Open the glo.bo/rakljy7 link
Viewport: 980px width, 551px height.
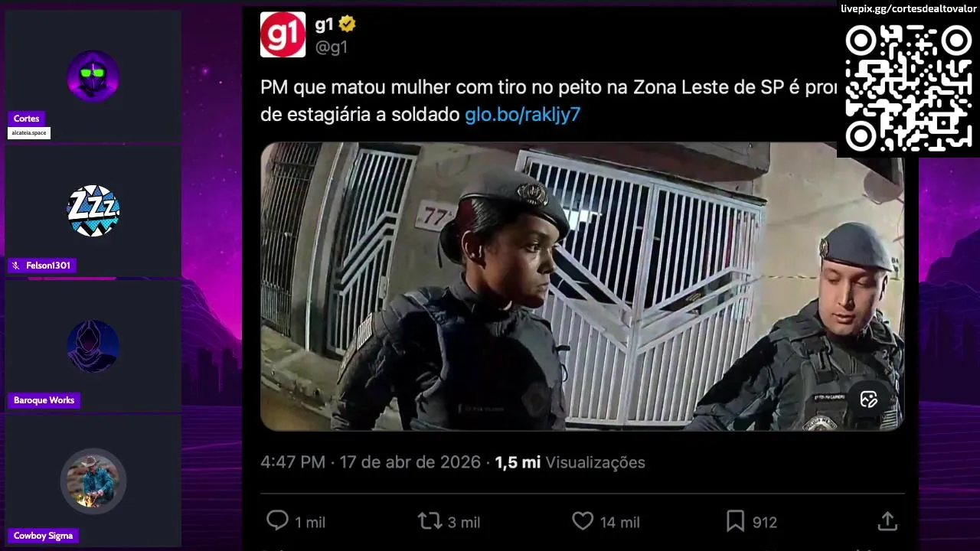(x=523, y=115)
